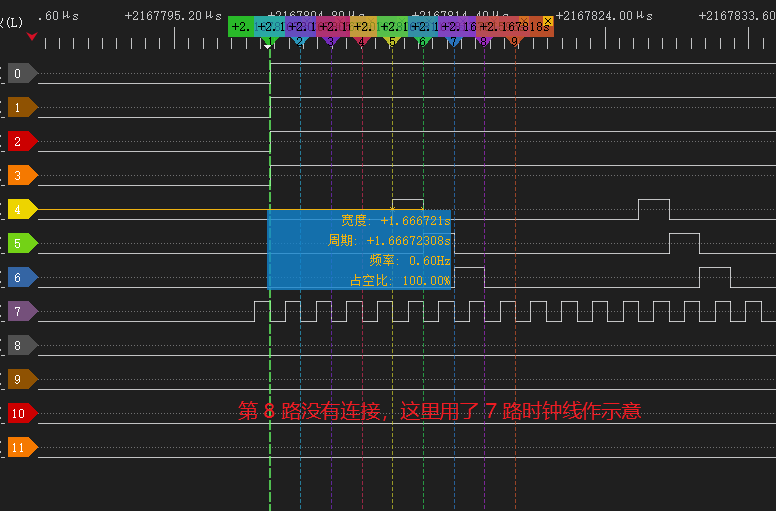The image size is (776, 511).
Task: Click ruler time +2167824.00 μs
Action: point(604,16)
